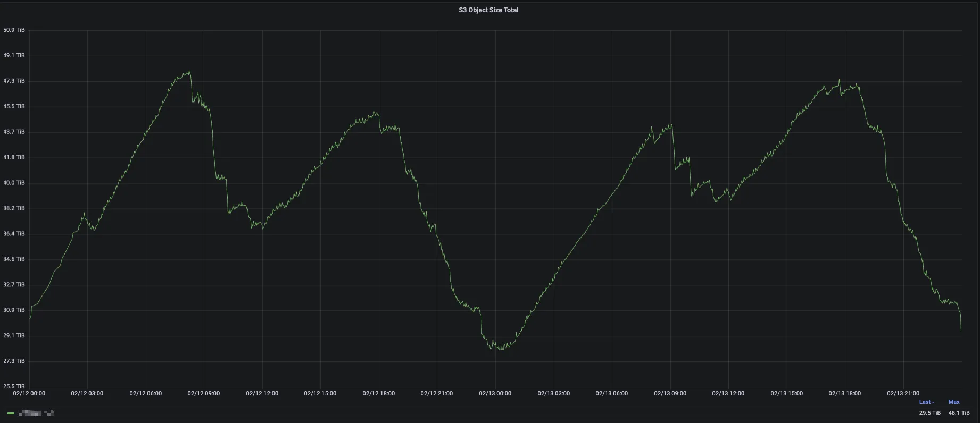Sort legend by Max column header
This screenshot has width=980, height=423.
point(954,402)
